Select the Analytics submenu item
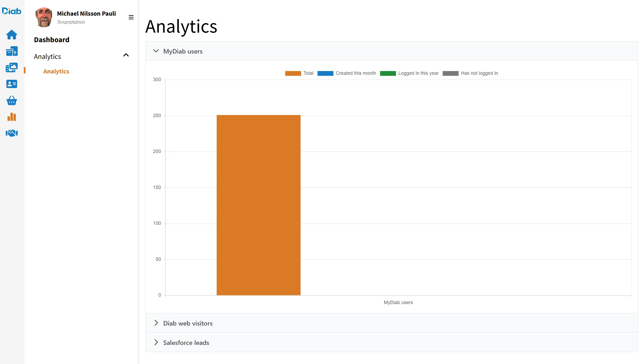This screenshot has height=364, width=642. pyautogui.click(x=56, y=71)
